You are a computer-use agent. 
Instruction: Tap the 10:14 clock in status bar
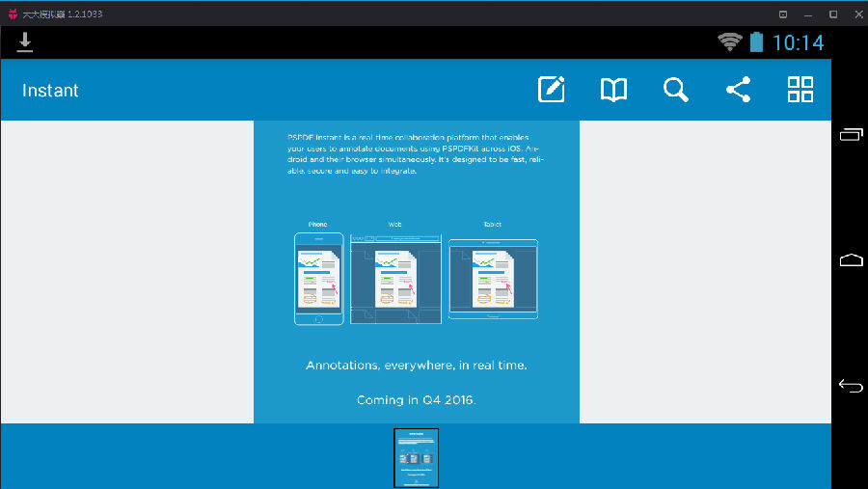798,42
